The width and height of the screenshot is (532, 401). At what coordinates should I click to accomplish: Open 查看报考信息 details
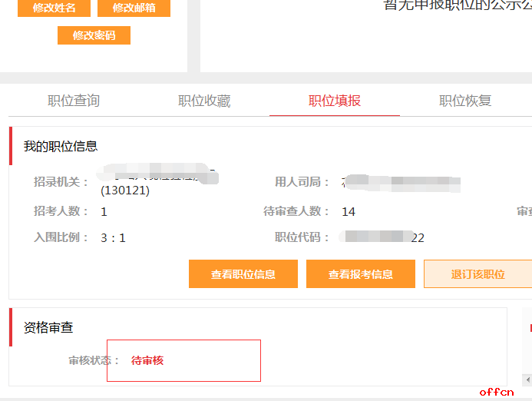coord(361,274)
